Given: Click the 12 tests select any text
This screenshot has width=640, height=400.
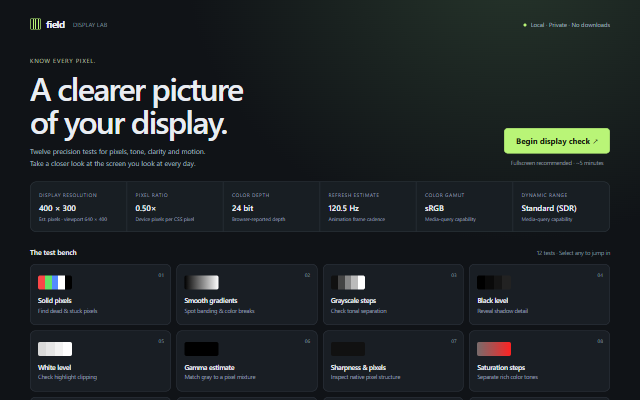Looking at the screenshot, I should [x=573, y=253].
